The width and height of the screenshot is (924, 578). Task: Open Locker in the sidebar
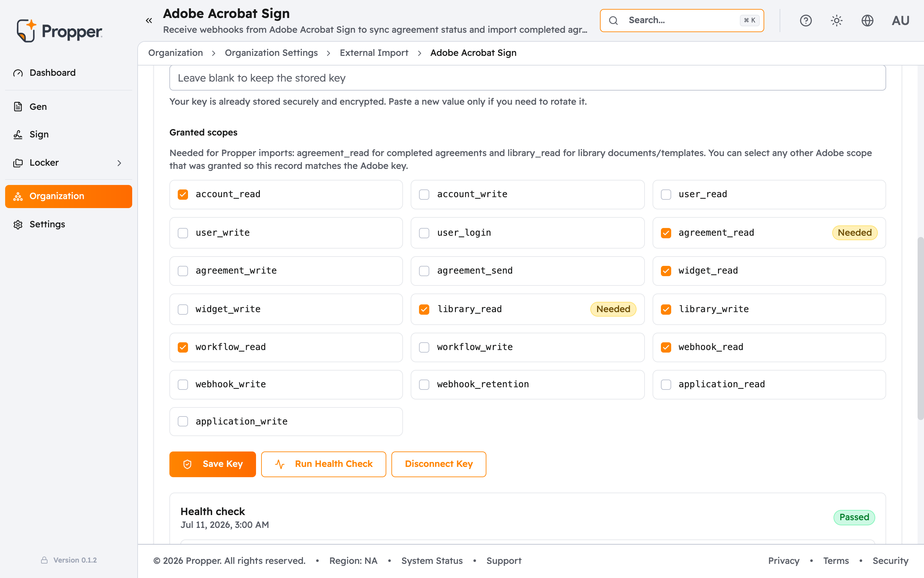(x=69, y=163)
